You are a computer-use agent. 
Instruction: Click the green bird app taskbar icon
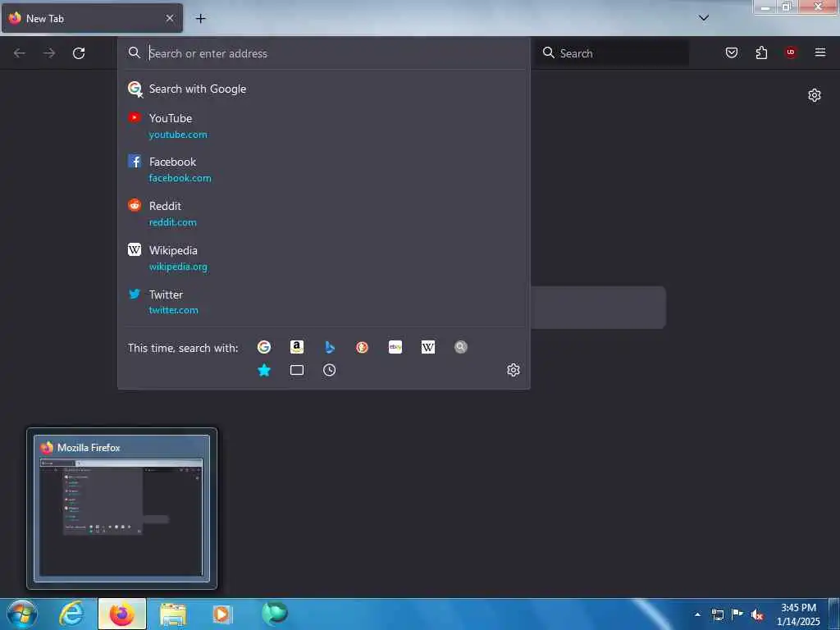coord(275,614)
